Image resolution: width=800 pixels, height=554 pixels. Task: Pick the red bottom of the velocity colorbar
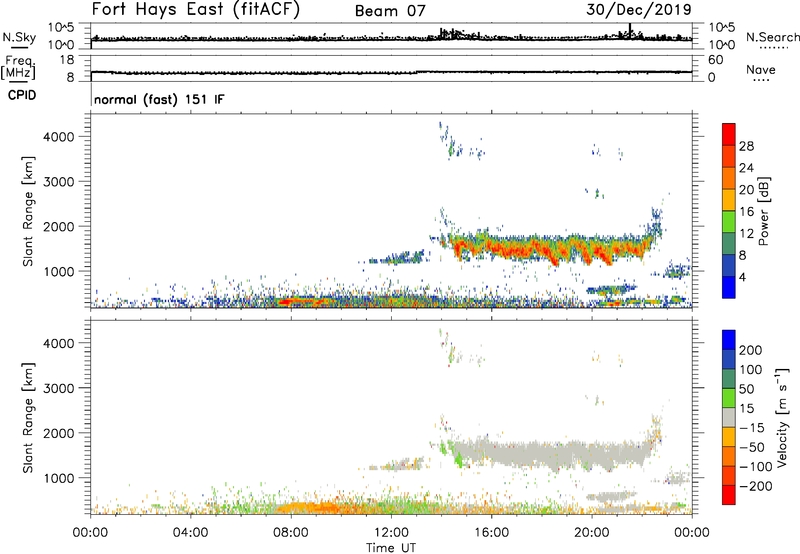[729, 495]
